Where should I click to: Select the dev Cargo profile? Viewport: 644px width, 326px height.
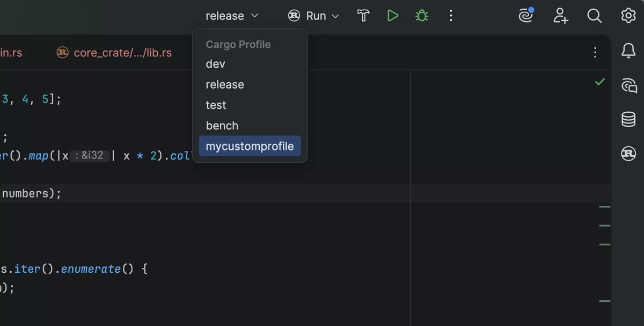[250, 64]
